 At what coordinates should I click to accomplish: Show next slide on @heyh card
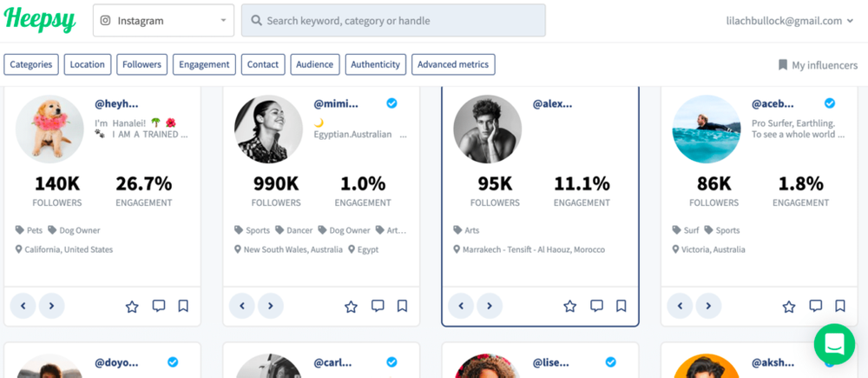tap(51, 306)
